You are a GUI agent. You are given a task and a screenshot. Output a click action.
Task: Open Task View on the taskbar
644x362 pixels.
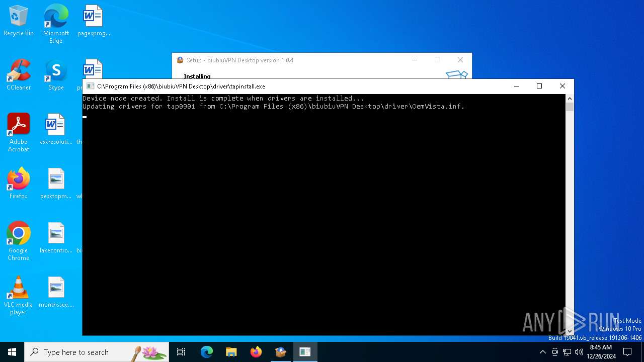pyautogui.click(x=181, y=352)
